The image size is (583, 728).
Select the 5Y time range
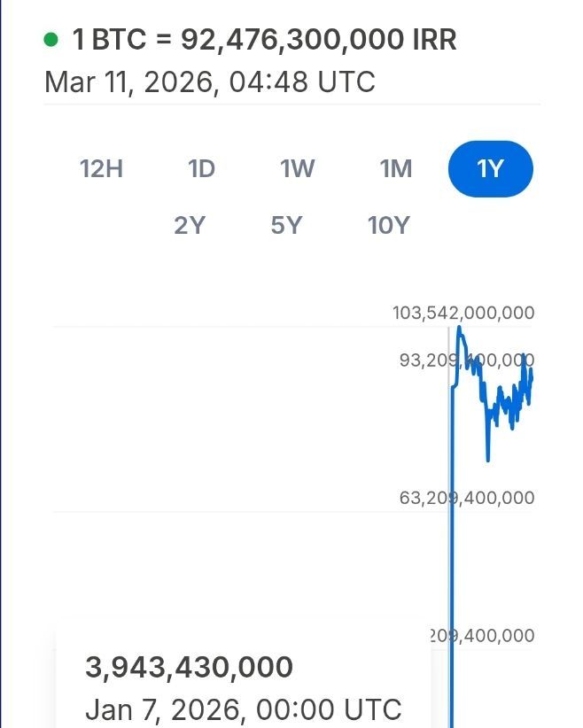tap(286, 225)
